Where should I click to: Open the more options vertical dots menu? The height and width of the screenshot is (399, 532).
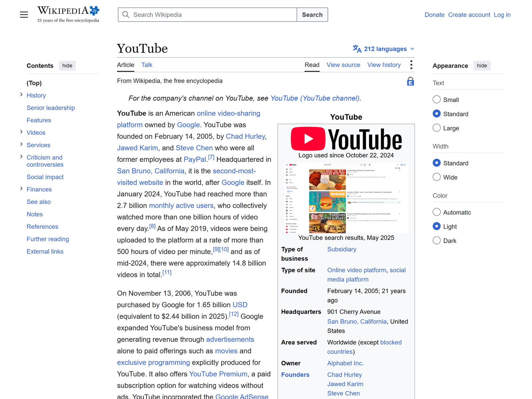coord(411,65)
